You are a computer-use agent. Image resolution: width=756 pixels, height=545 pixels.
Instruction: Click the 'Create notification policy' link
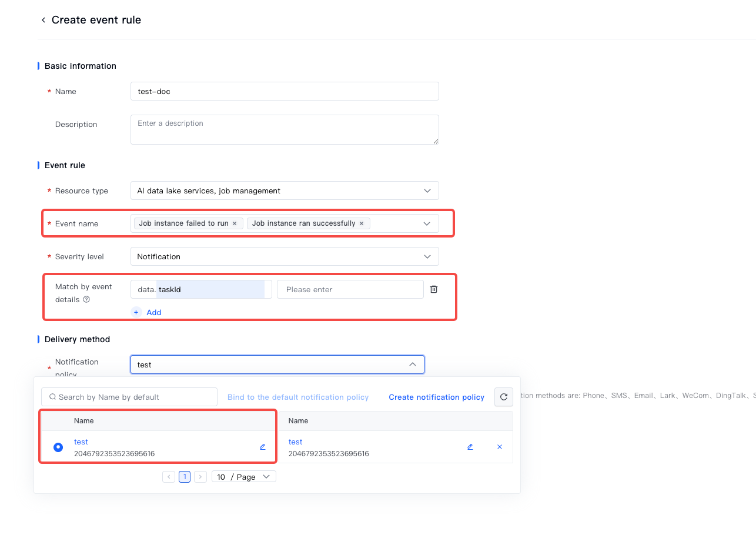437,397
